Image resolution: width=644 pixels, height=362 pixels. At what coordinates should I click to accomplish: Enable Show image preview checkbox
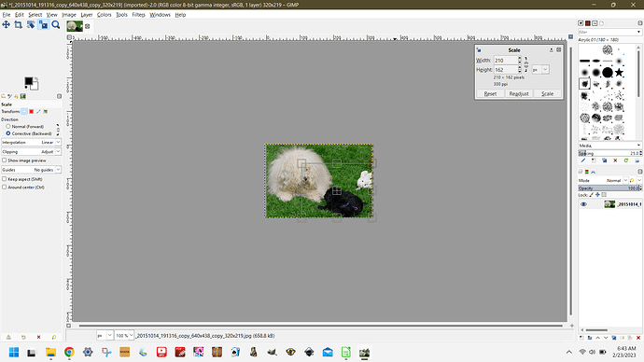(4, 160)
